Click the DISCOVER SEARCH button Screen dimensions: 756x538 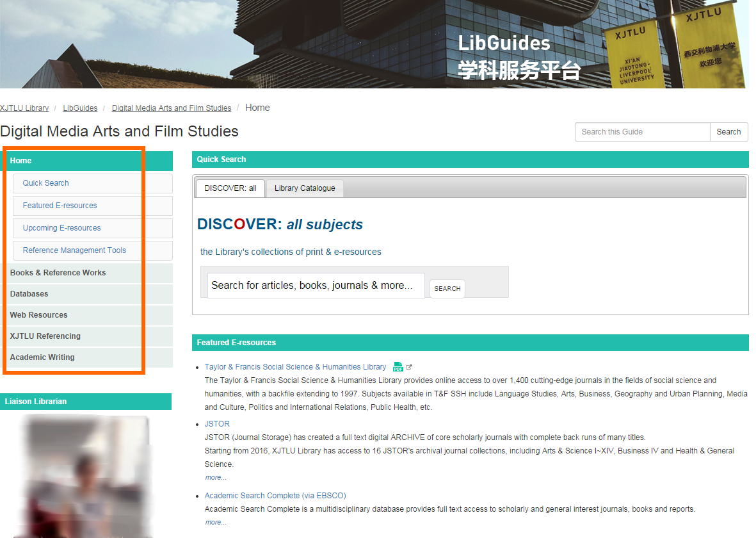(x=447, y=289)
